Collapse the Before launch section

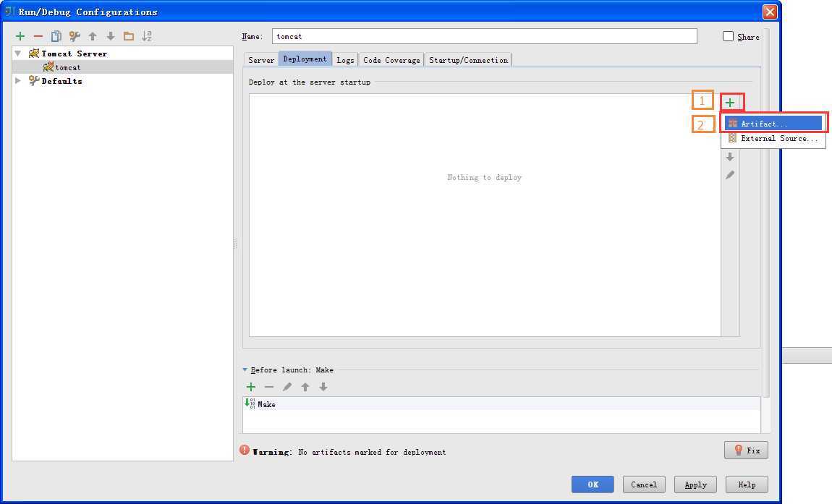(x=245, y=370)
